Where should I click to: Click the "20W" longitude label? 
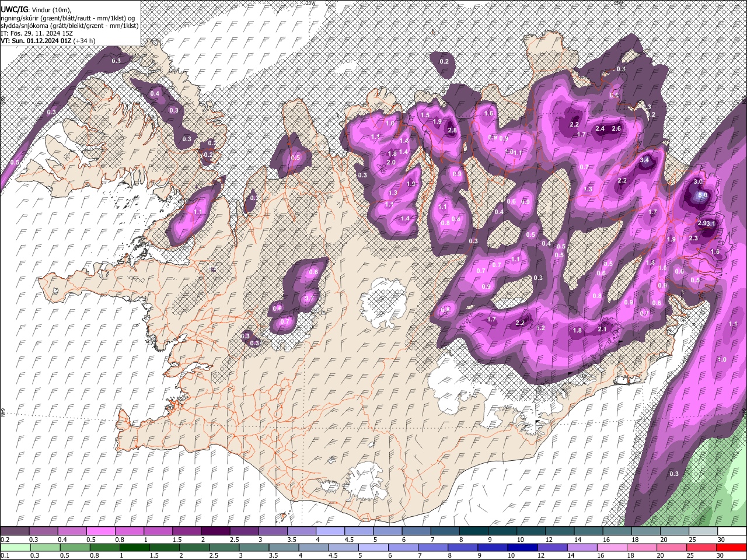310,3
